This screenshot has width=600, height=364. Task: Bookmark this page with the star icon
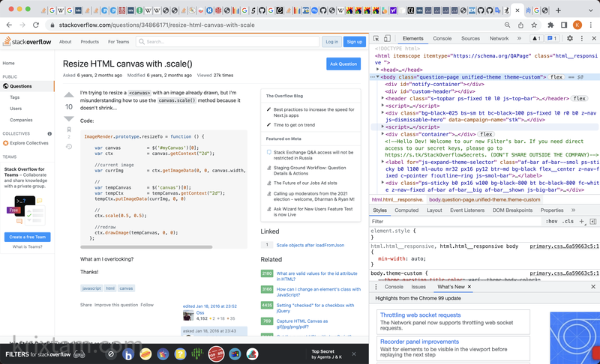click(x=532, y=25)
